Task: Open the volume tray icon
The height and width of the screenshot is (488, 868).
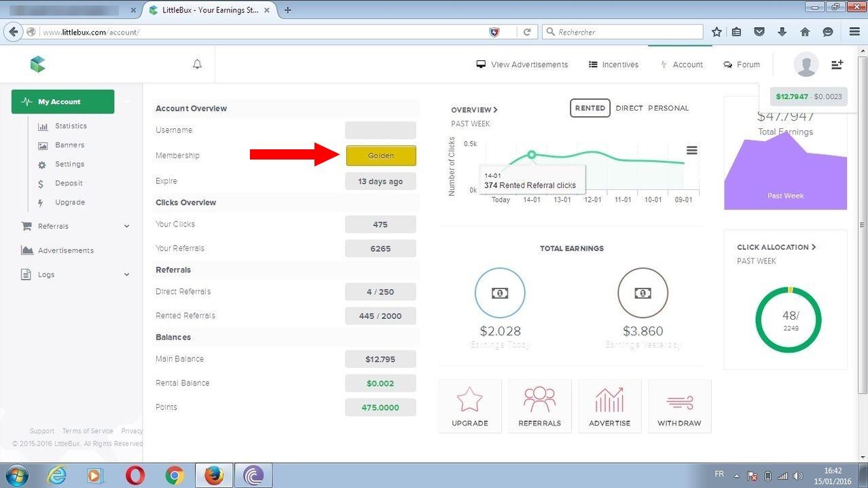Action: coord(798,476)
